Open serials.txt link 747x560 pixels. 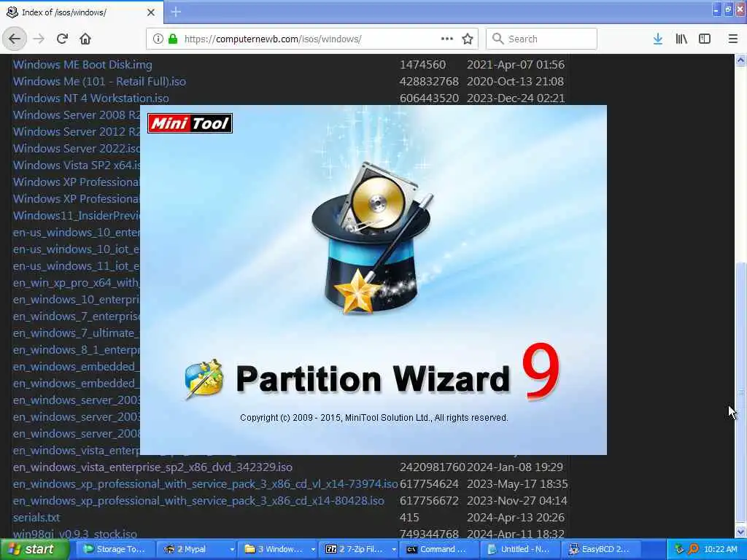tap(36, 518)
